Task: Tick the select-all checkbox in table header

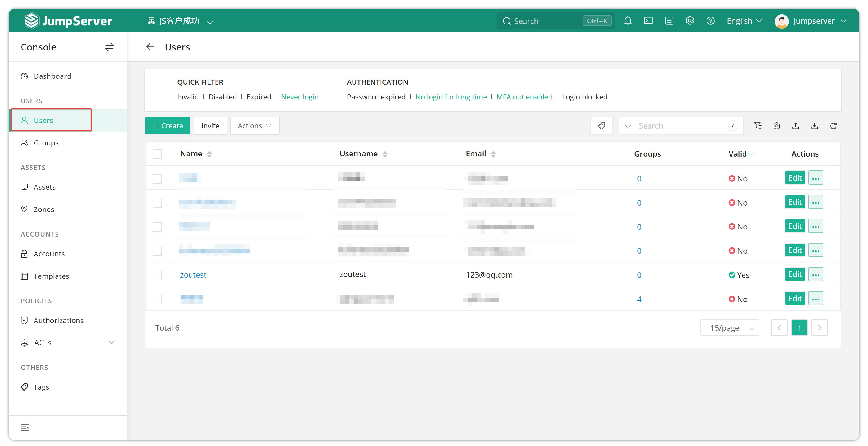Action: pos(157,154)
